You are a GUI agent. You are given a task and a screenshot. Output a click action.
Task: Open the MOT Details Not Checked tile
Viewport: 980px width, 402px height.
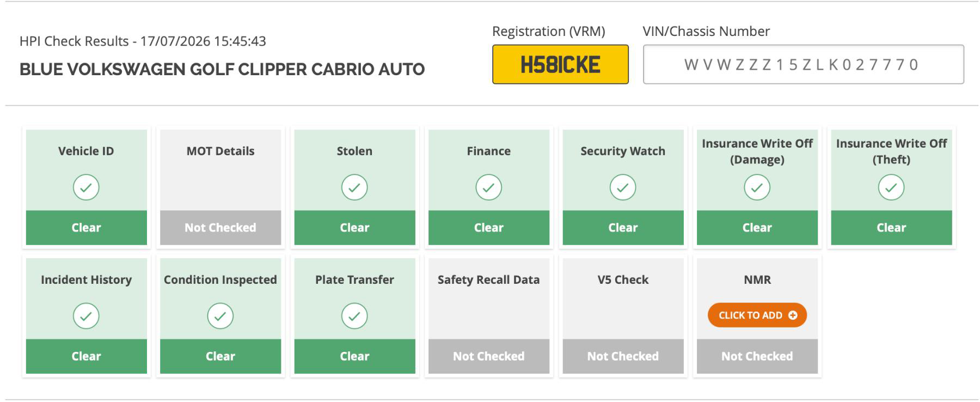[x=220, y=187]
